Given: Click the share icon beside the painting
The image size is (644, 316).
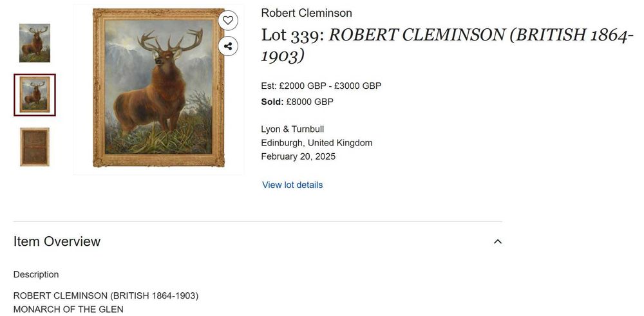Looking at the screenshot, I should pos(227,46).
